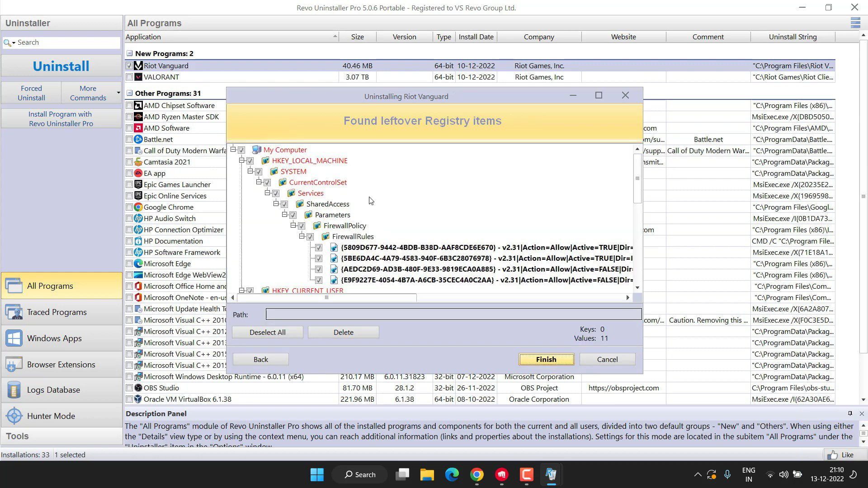This screenshot has height=488, width=868.
Task: Click the Path text field
Action: (453, 314)
